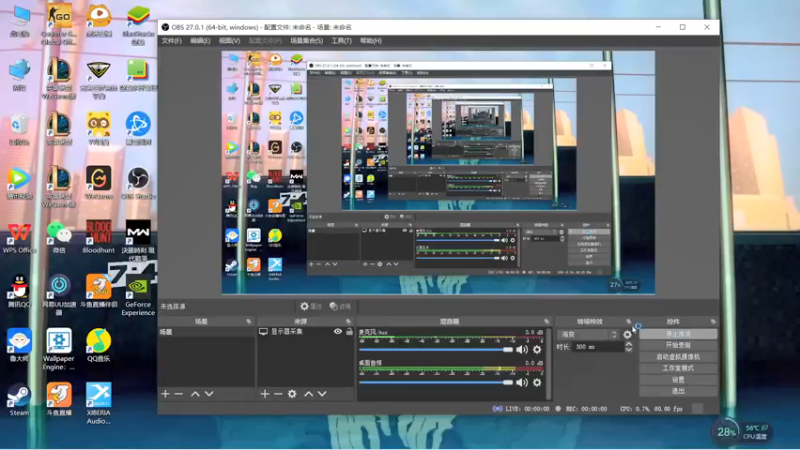This screenshot has width=800, height=450.
Task: Increase transition duration with up stepper
Action: (629, 344)
